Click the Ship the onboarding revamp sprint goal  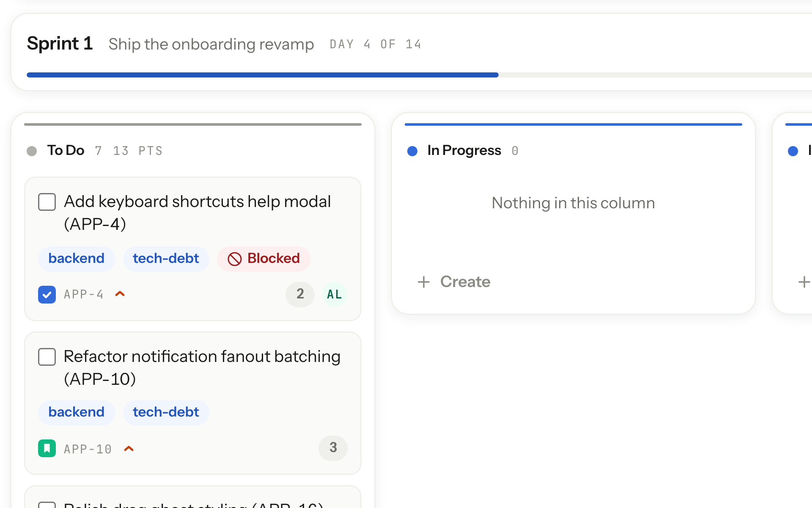[x=211, y=44]
